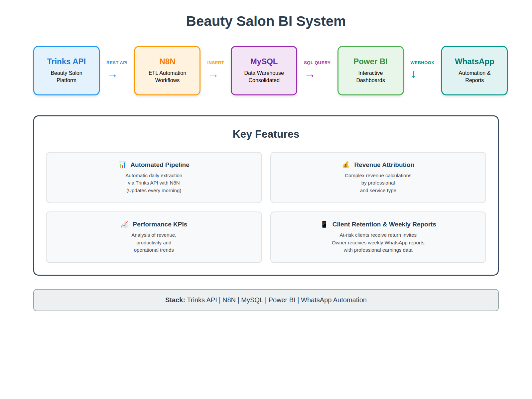Open the Revenue Attribution feature card
Viewport: 532px width, 399px height.
point(378,177)
